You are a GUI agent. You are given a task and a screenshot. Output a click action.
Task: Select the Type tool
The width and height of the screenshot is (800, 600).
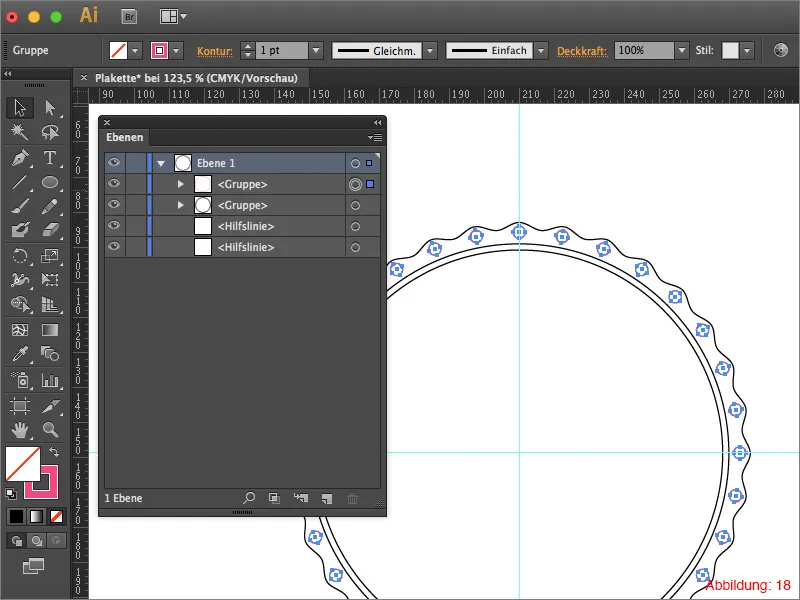coord(49,158)
